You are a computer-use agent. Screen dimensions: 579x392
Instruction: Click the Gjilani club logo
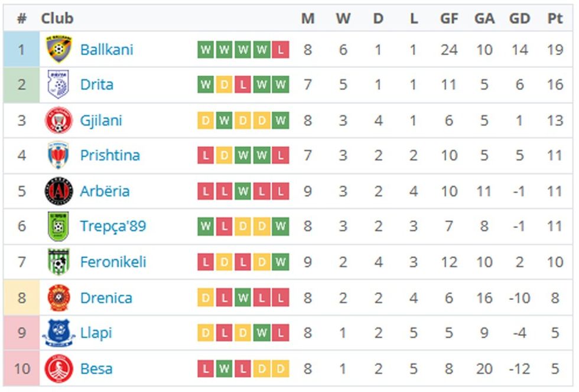tap(58, 120)
